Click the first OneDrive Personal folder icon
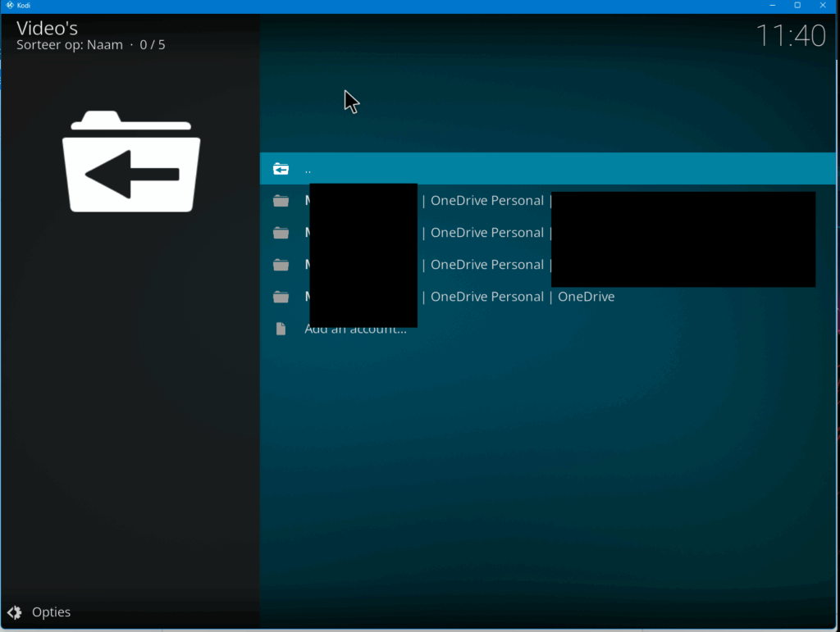Viewport: 840px width, 632px height. [x=281, y=201]
